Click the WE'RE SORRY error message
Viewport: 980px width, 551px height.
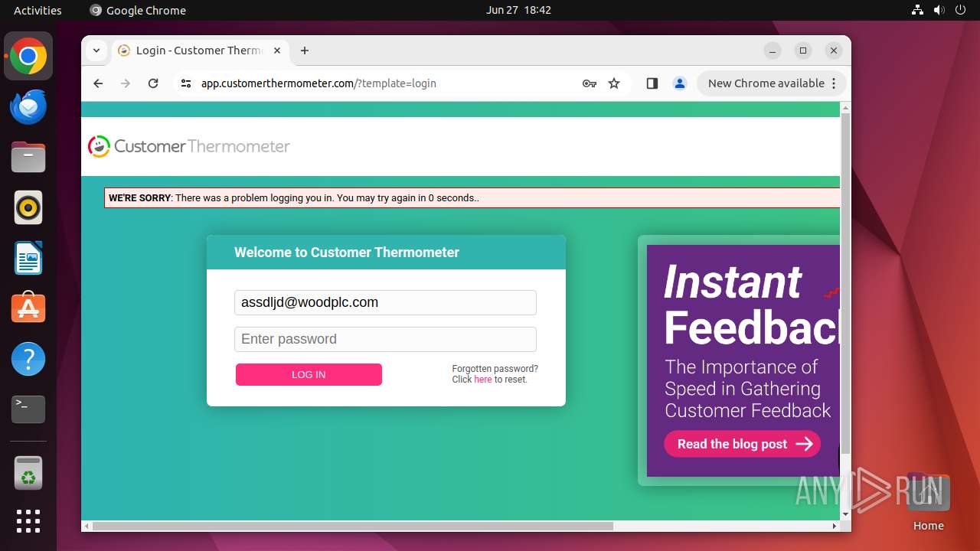(472, 197)
